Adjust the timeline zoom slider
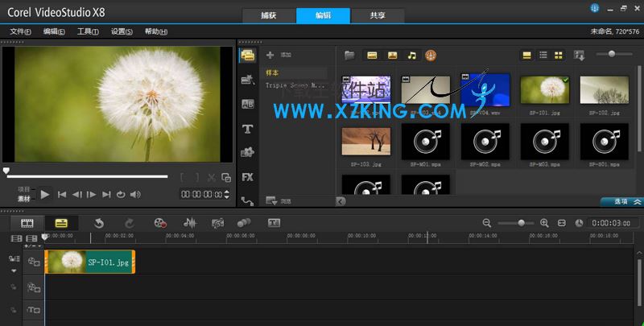644x326 pixels. (521, 223)
